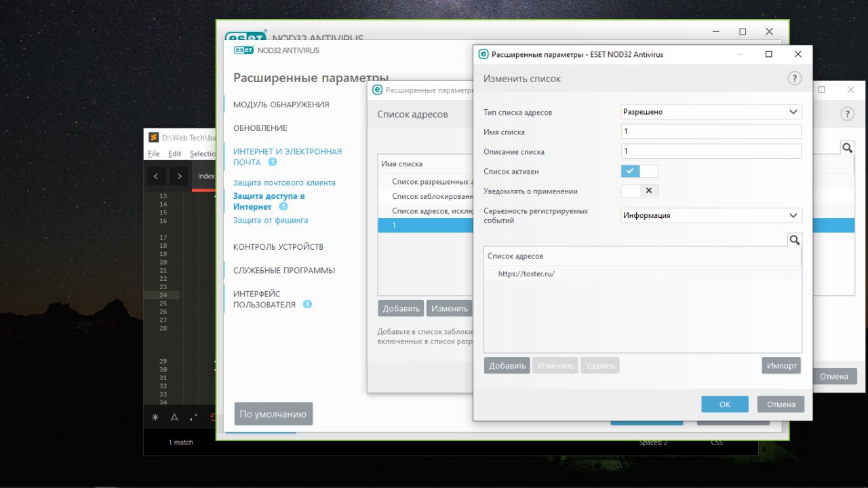
Task: Open the Тип списка адресов dropdown
Action: pyautogui.click(x=711, y=112)
